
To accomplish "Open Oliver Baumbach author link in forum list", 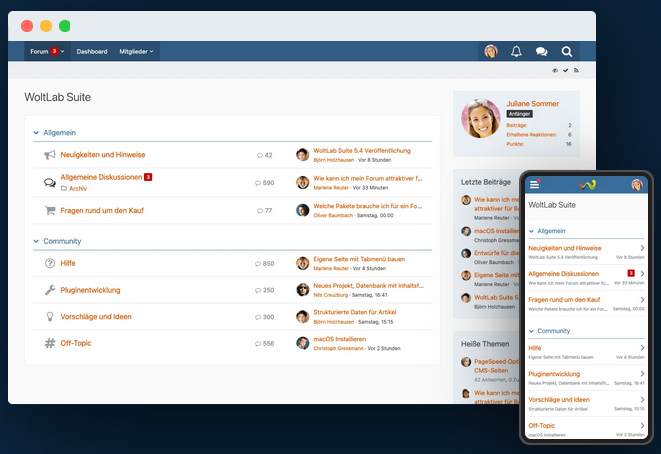I will [x=333, y=215].
